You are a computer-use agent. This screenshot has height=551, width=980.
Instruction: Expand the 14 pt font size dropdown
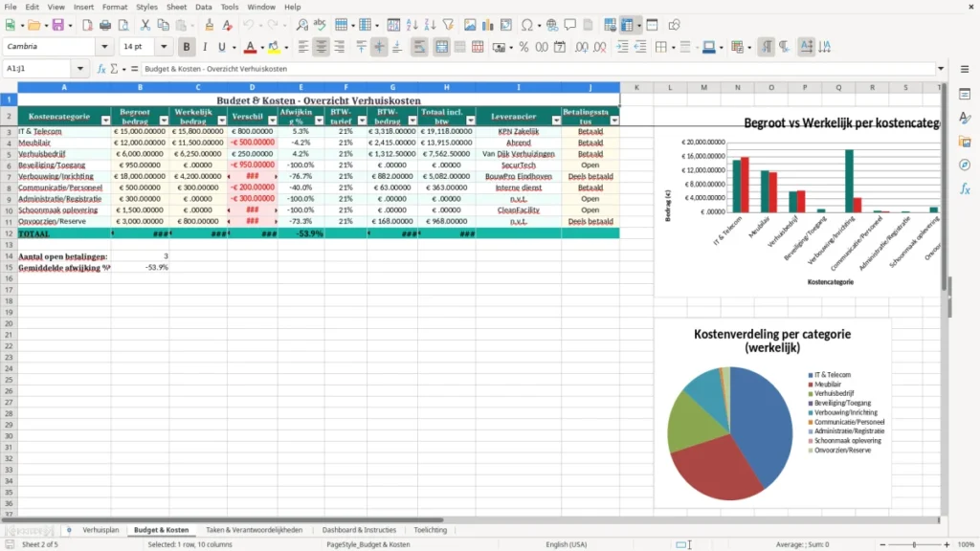164,47
